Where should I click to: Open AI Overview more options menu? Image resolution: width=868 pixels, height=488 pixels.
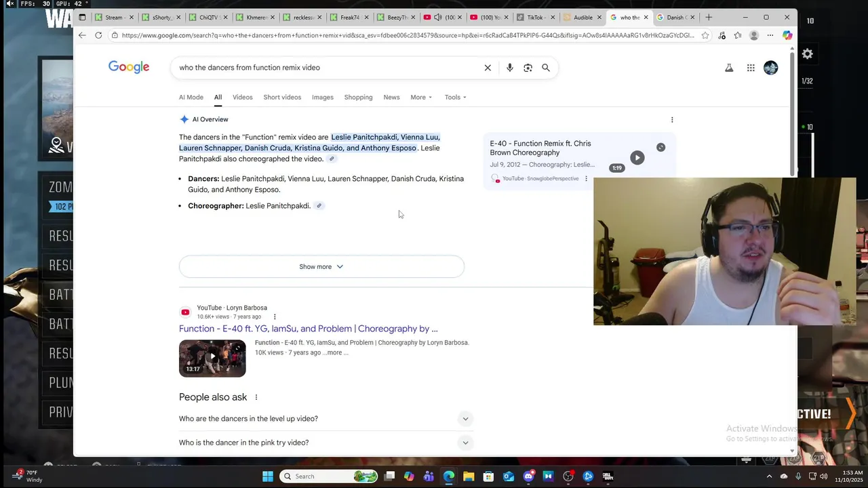[672, 120]
